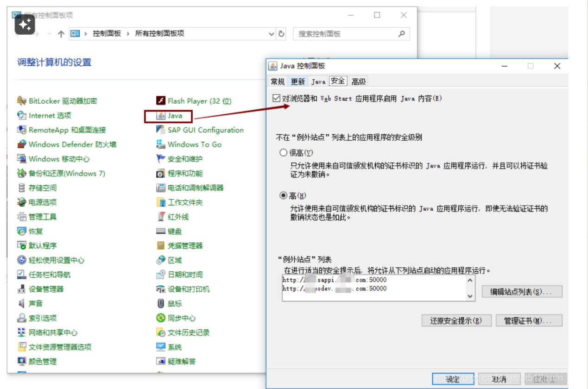Open the 红外线 icon

click(161, 216)
